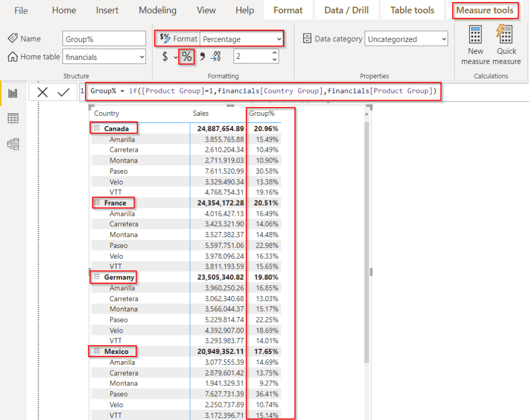Click the dollar currency format icon
529x420 pixels.
pyautogui.click(x=165, y=56)
